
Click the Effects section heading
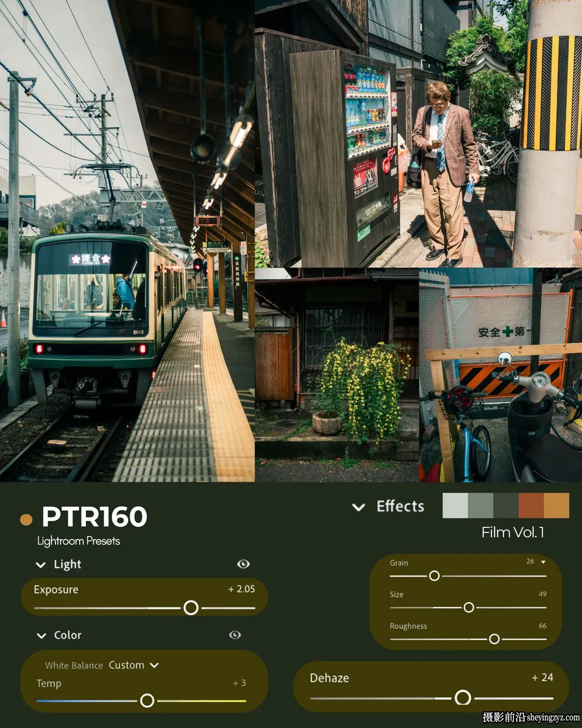point(401,506)
